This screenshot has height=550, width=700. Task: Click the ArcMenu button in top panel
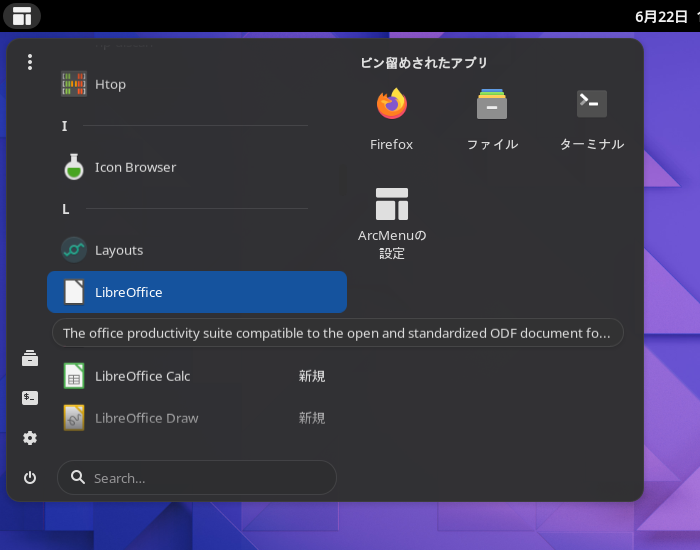[22, 16]
